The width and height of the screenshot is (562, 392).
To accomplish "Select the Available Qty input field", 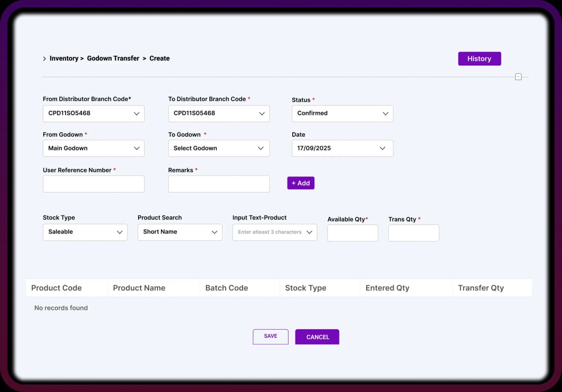I will (x=352, y=233).
